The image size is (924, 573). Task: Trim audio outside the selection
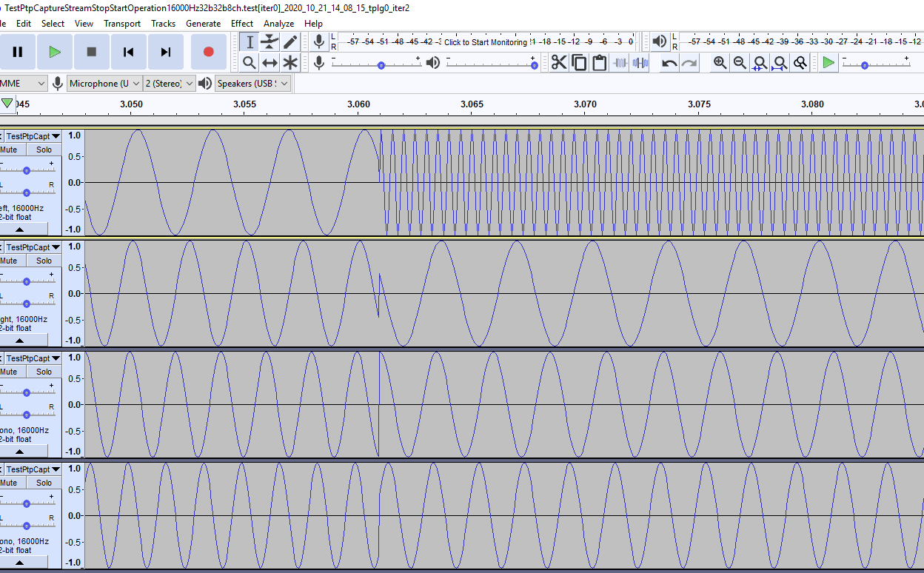[x=620, y=63]
